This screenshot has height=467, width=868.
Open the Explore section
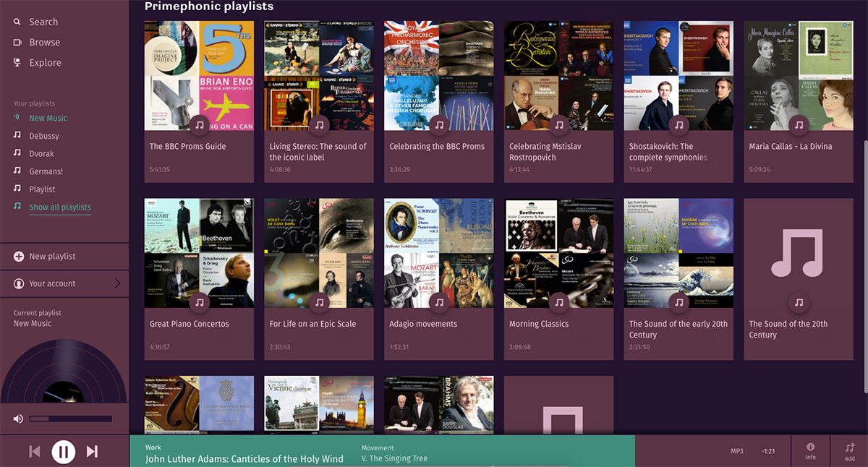[x=45, y=63]
